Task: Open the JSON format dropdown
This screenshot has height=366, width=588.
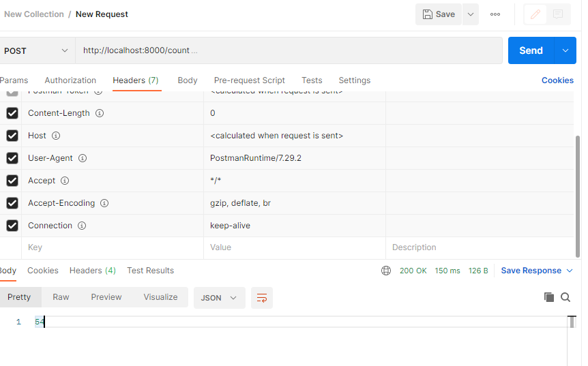Action: coord(220,298)
